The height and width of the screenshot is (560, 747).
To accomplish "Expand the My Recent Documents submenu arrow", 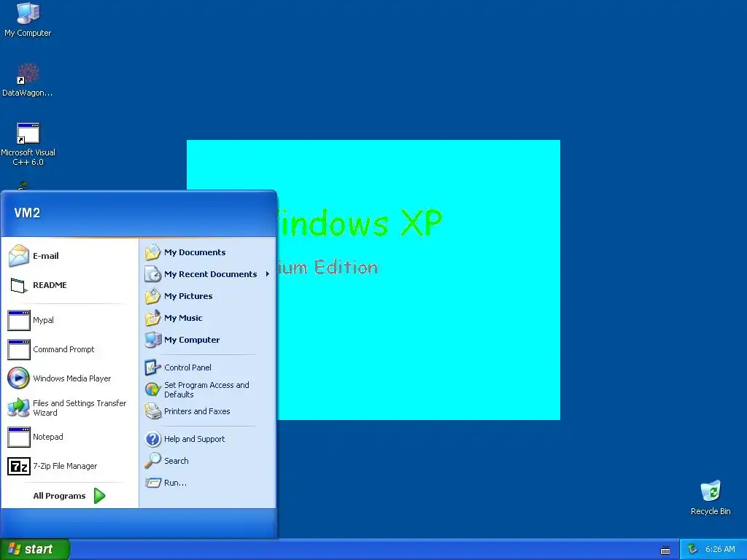I will coord(268,274).
